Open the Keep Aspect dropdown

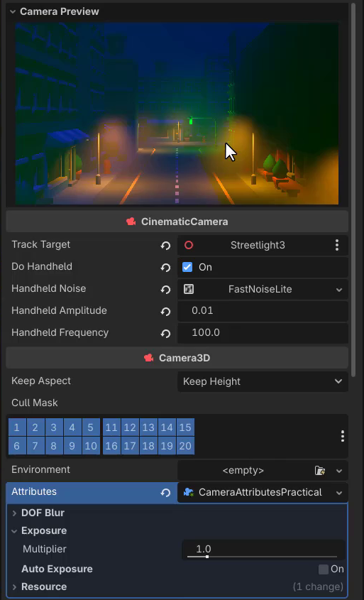coord(263,381)
